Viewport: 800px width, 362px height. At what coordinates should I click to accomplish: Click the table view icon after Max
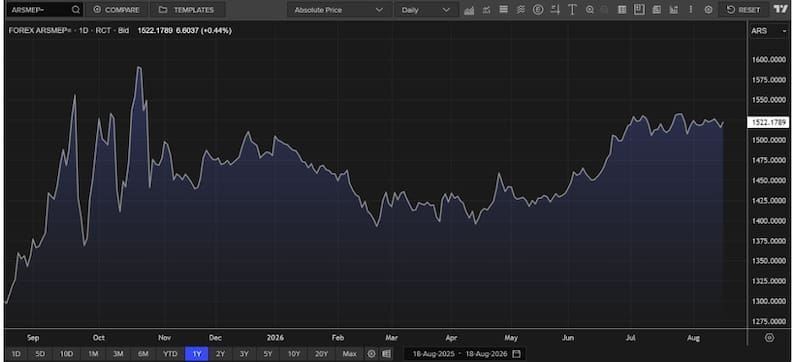click(x=386, y=353)
